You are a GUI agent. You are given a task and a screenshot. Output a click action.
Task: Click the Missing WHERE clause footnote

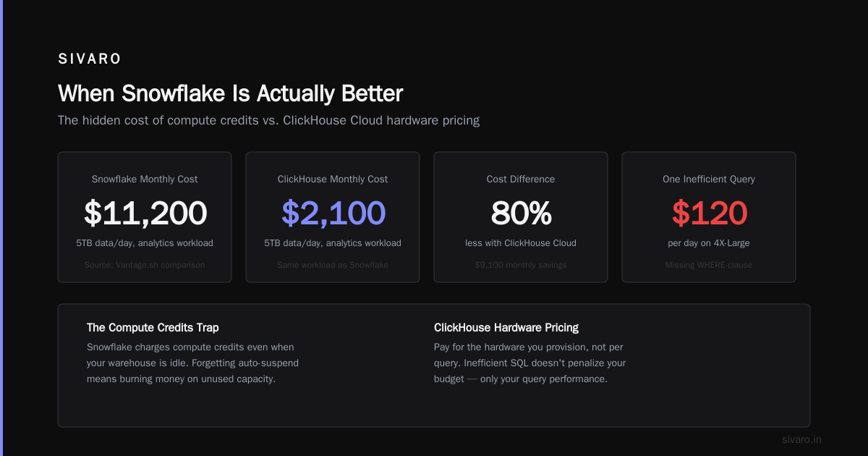[709, 265]
